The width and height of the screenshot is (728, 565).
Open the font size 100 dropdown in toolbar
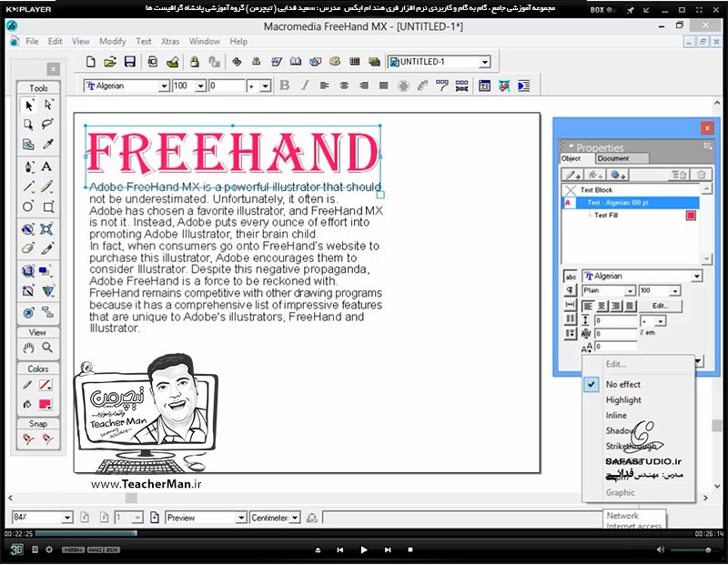[x=200, y=86]
